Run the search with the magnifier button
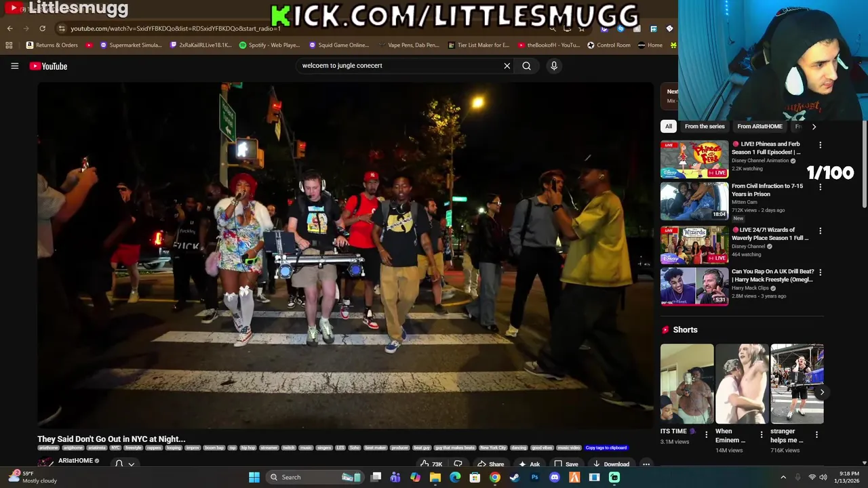 526,66
